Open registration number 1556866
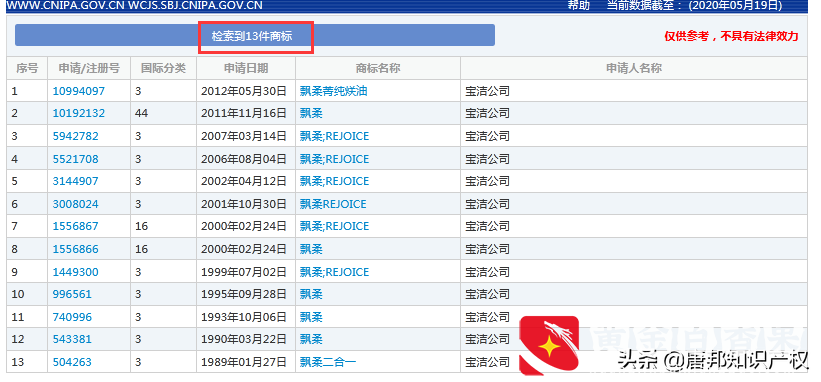 75,249
